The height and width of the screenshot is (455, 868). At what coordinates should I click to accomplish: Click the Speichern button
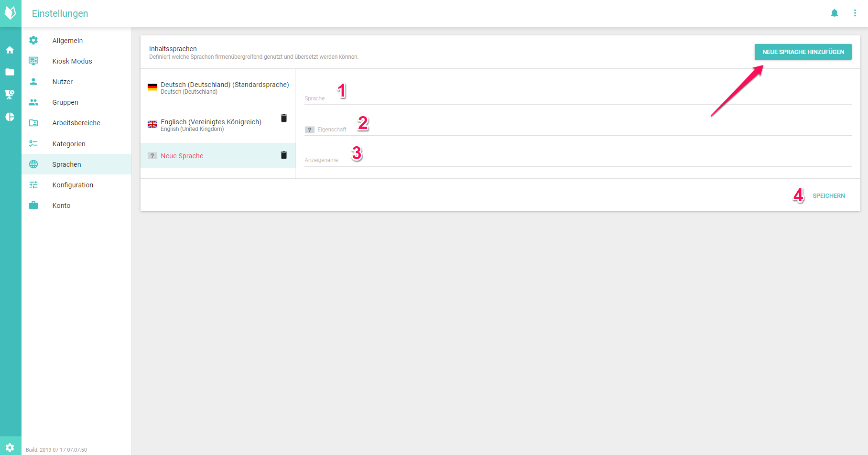(x=828, y=196)
